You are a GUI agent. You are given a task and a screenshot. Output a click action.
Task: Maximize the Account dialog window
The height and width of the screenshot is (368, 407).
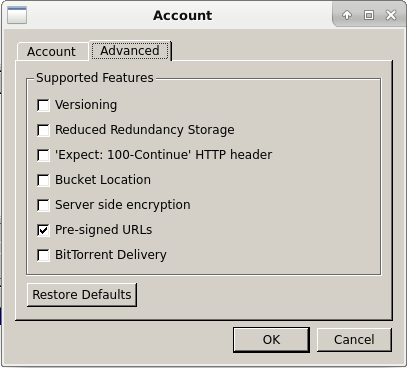pos(369,15)
